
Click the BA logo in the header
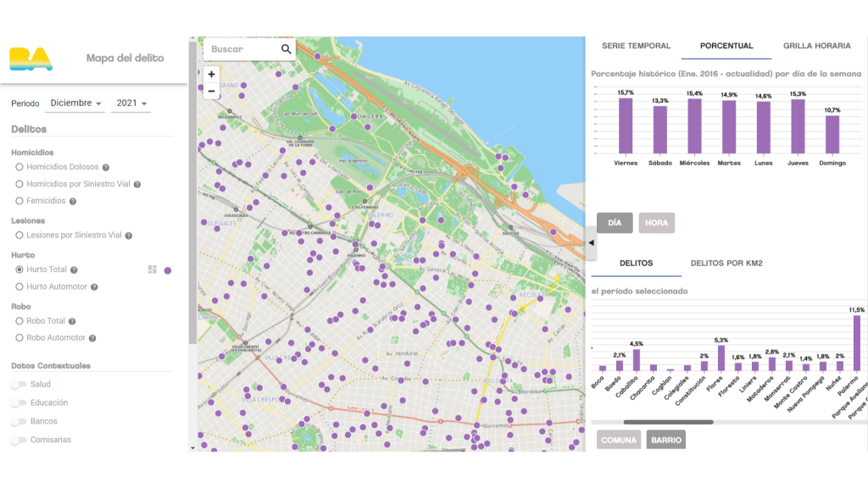point(31,58)
